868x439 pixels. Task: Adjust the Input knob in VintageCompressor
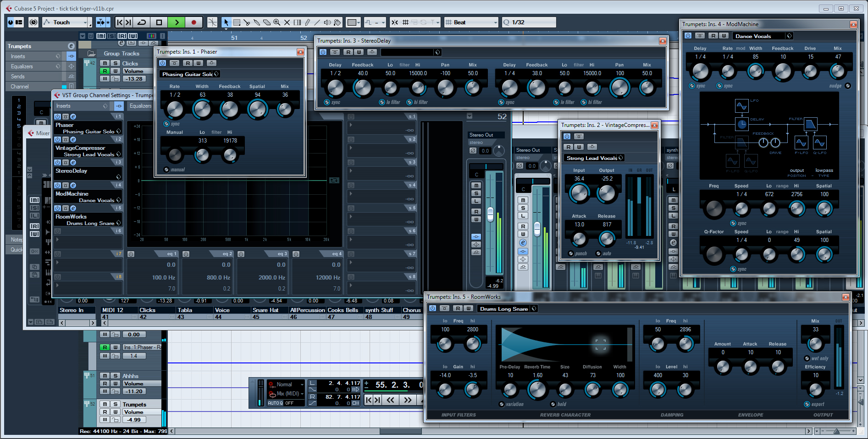pos(579,193)
